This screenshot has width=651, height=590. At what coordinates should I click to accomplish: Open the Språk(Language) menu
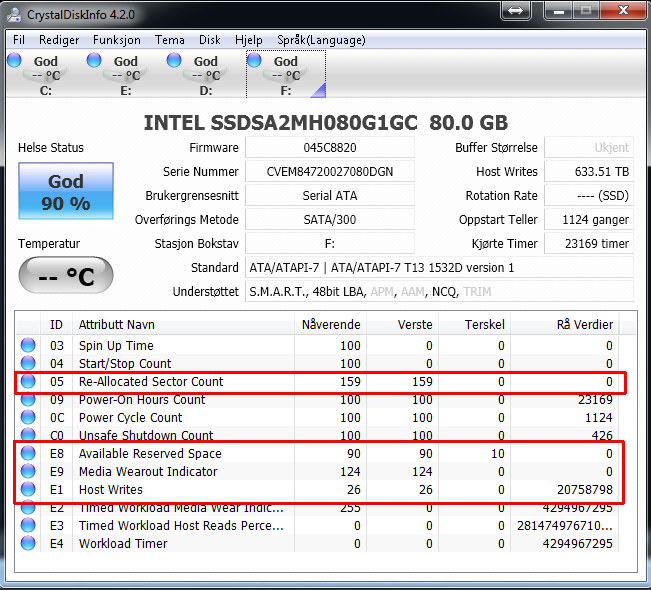point(321,40)
